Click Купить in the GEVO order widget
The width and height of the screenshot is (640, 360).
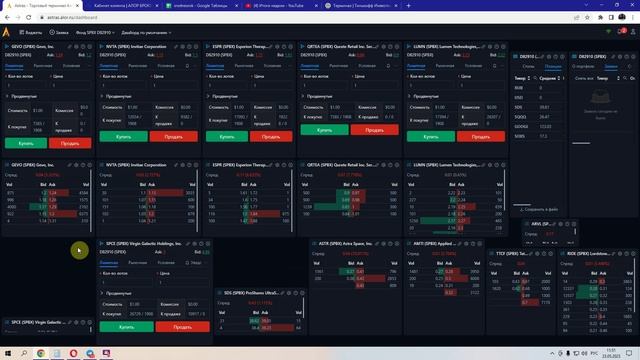(26, 143)
